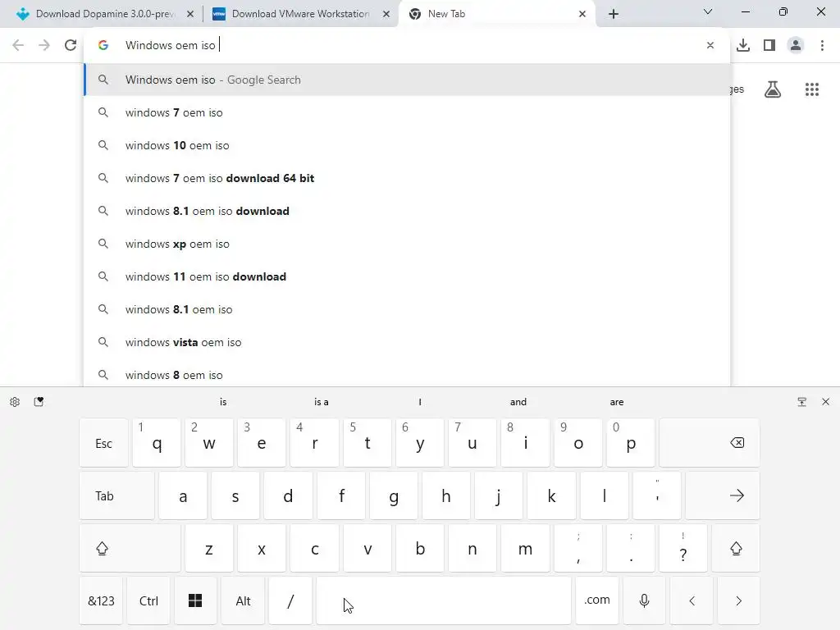
Task: Tap the Esc key
Action: point(104,442)
